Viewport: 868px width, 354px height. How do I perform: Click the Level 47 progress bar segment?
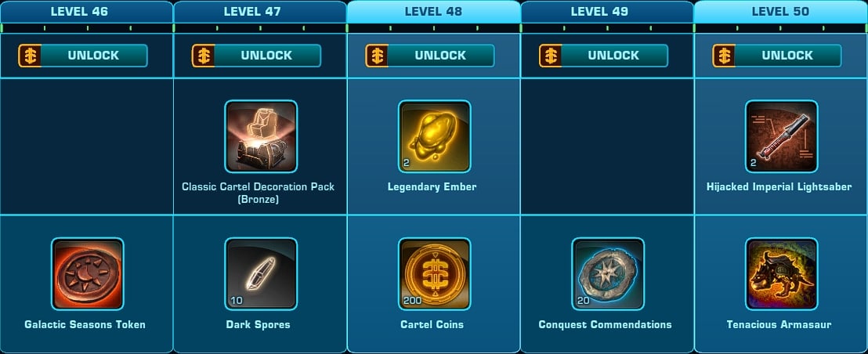click(260, 27)
